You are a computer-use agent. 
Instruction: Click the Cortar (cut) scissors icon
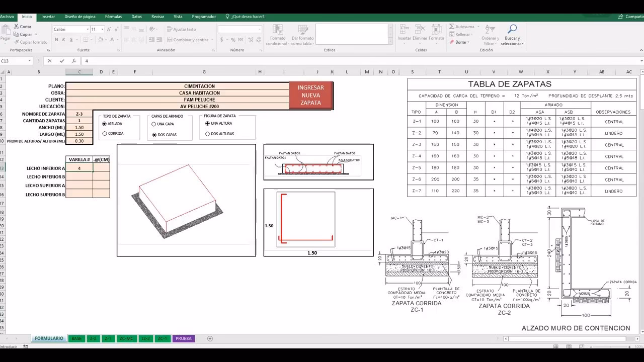(x=16, y=27)
